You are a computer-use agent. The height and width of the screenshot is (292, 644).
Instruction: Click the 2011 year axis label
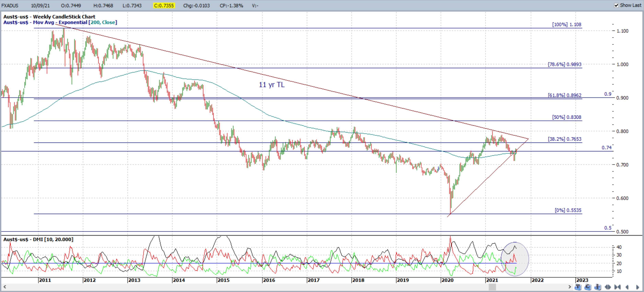pyautogui.click(x=45, y=280)
